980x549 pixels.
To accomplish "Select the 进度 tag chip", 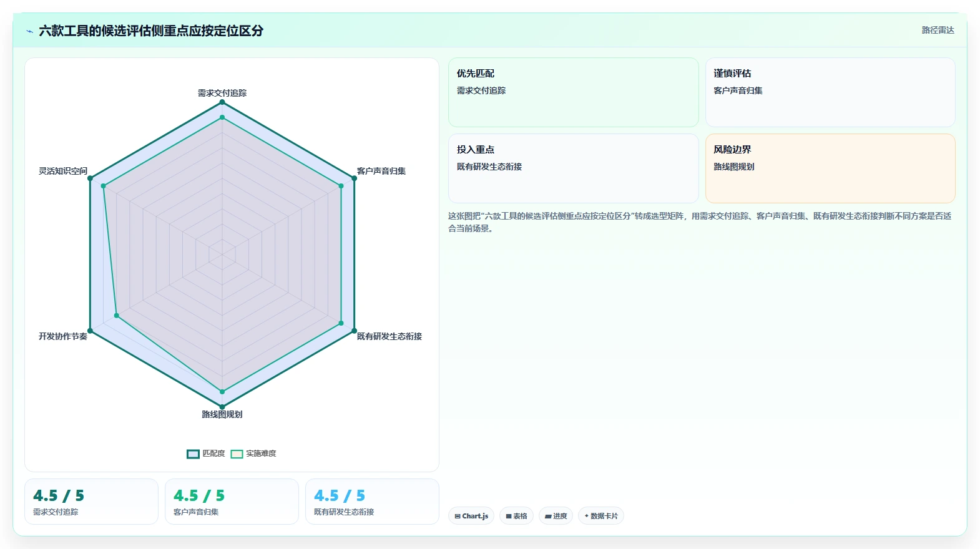I will (x=556, y=516).
